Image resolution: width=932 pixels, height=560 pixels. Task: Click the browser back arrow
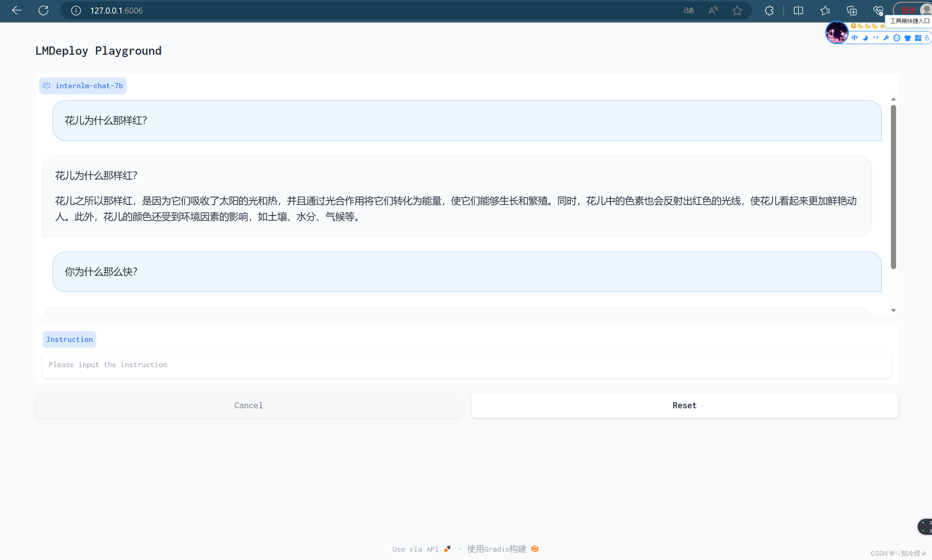pos(17,10)
